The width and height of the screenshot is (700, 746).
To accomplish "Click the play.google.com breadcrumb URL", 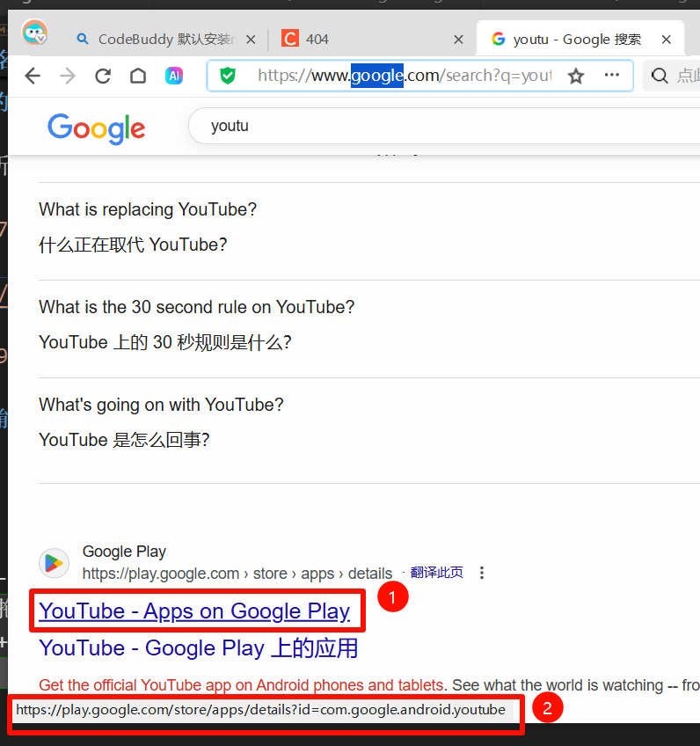I will 237,574.
